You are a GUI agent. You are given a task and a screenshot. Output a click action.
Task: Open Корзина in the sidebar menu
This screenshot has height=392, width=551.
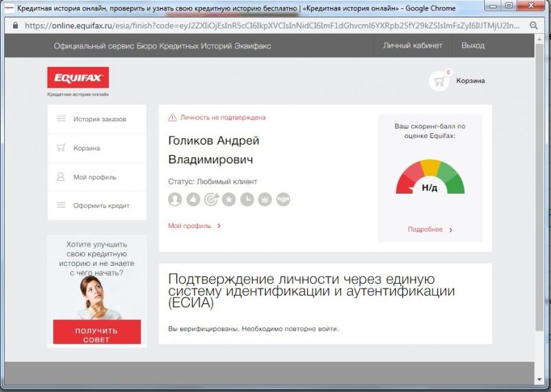[x=97, y=148]
